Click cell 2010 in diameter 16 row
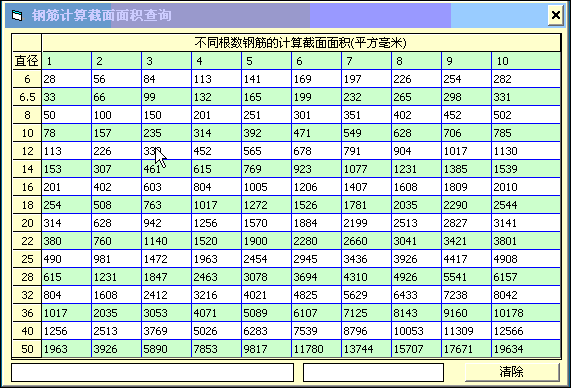571x388 pixels. click(526, 187)
